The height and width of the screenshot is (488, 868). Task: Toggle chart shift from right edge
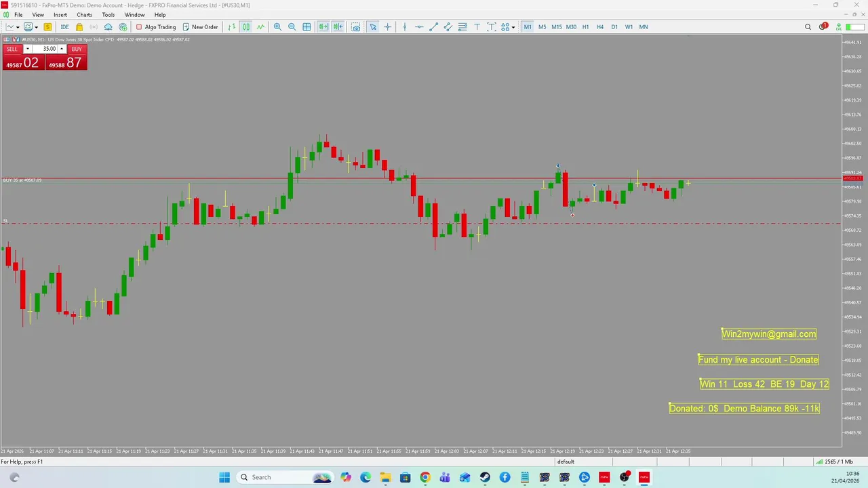(x=338, y=27)
